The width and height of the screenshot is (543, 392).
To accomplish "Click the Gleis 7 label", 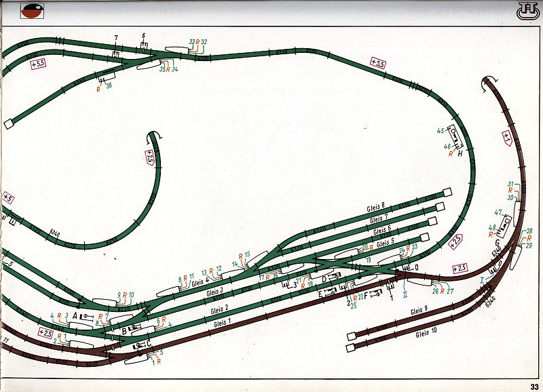I will [x=379, y=220].
